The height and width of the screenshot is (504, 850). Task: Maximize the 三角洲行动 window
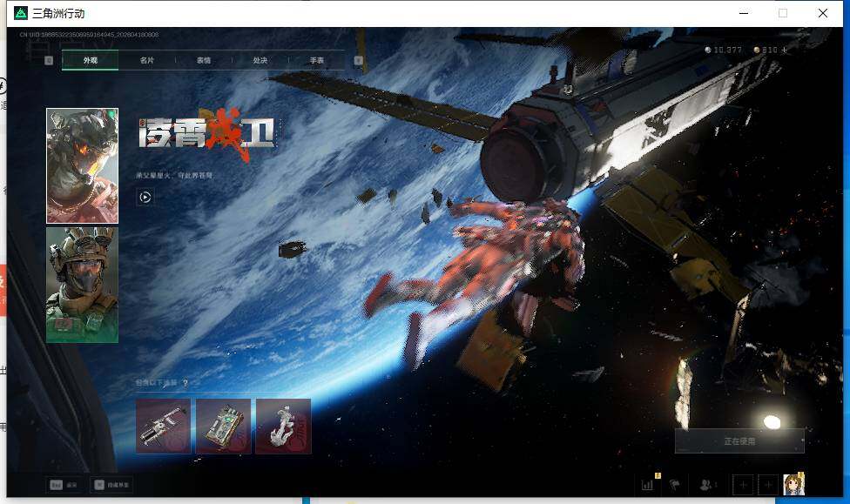(783, 13)
